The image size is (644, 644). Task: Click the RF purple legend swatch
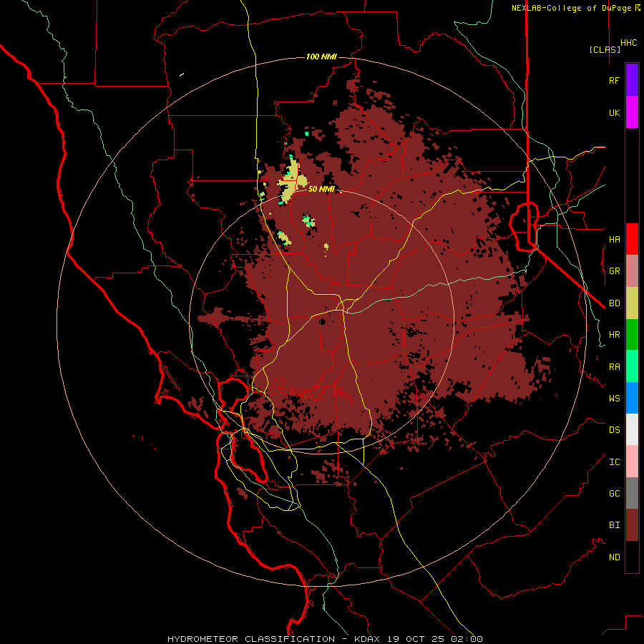(x=632, y=80)
